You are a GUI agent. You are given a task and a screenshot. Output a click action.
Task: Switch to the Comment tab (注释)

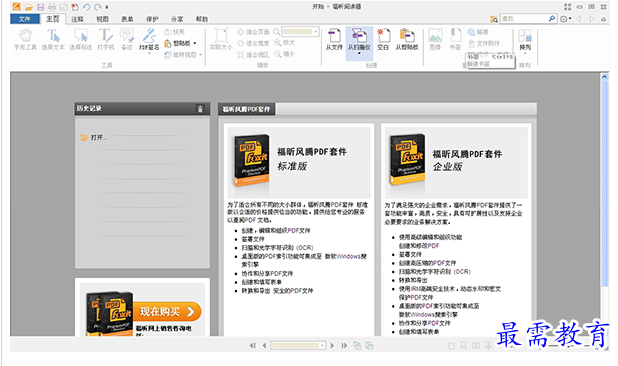(78, 19)
